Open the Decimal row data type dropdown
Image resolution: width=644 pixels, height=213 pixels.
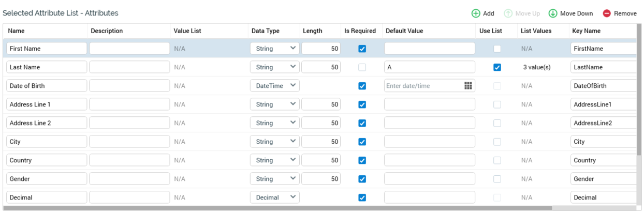[274, 197]
